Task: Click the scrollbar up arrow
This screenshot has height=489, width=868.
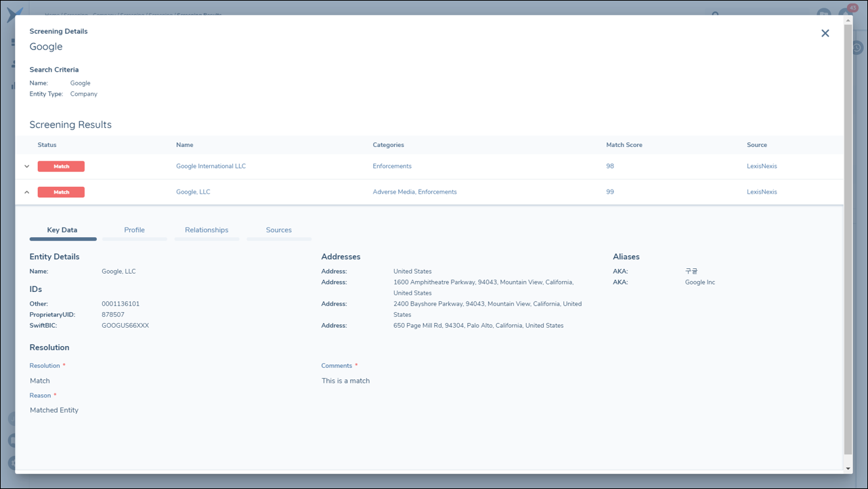Action: (x=848, y=20)
